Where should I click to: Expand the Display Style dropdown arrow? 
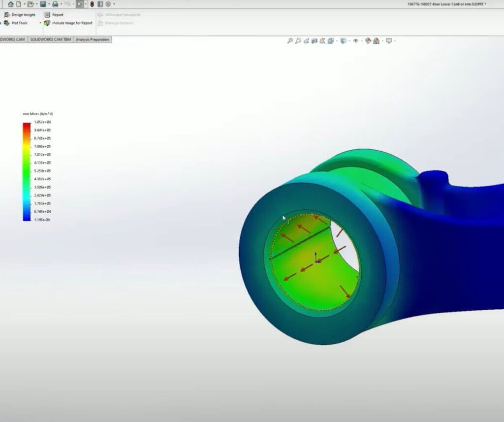pos(349,41)
